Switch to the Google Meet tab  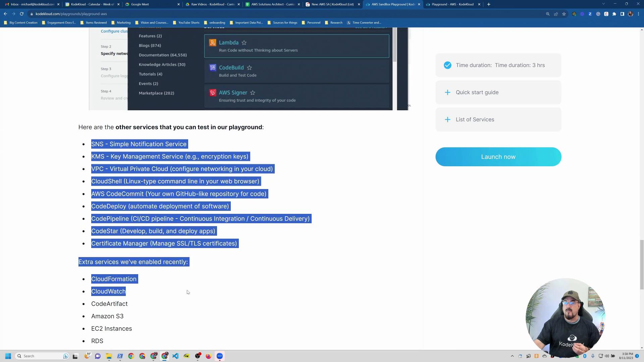point(152,4)
